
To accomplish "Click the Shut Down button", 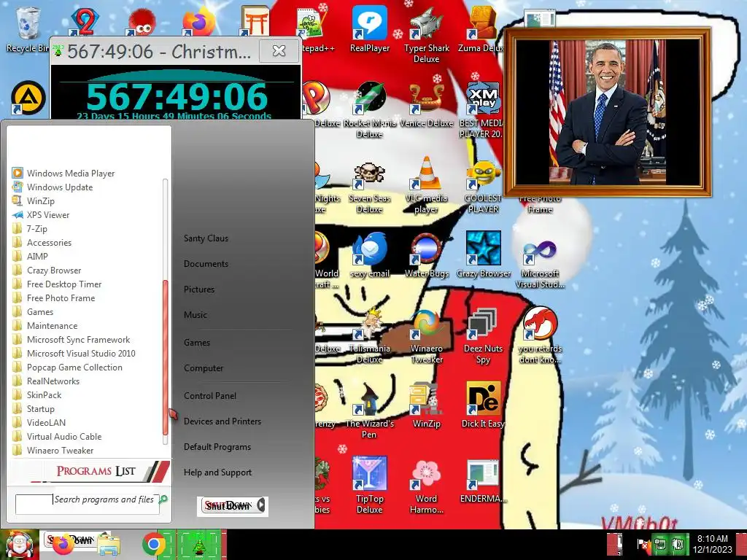I will pos(228,506).
